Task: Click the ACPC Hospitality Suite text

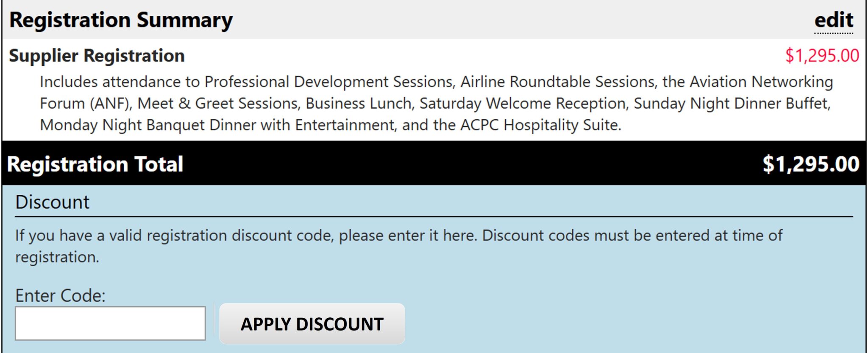Action: tap(540, 125)
